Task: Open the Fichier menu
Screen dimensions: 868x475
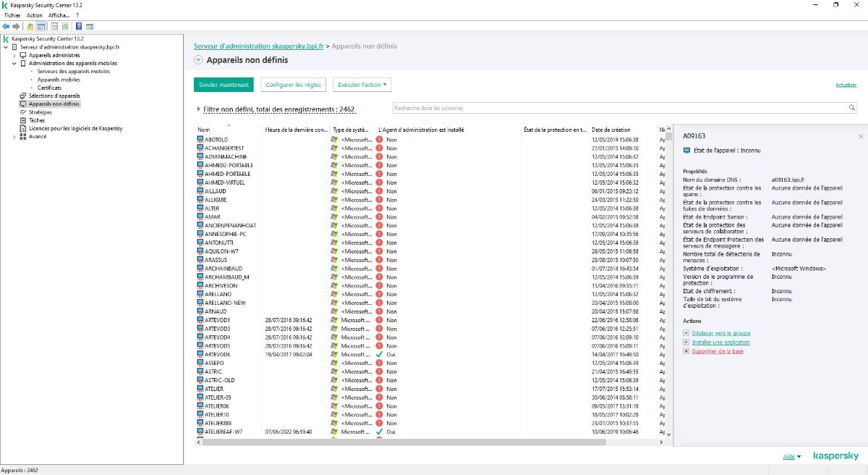Action: [x=12, y=14]
